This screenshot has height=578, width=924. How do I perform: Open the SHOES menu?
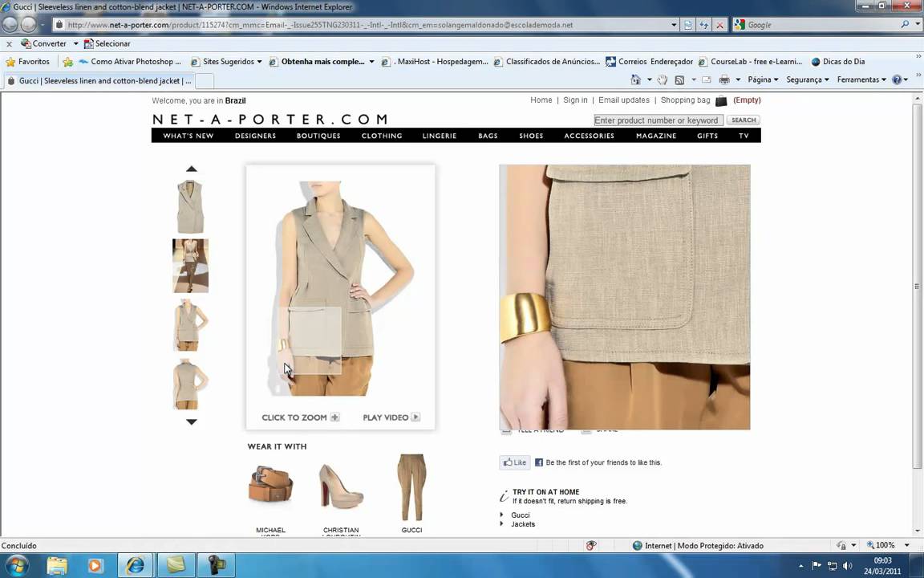(531, 136)
